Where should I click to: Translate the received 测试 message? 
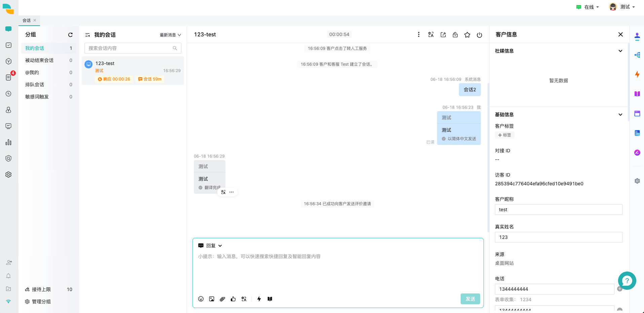click(x=223, y=192)
